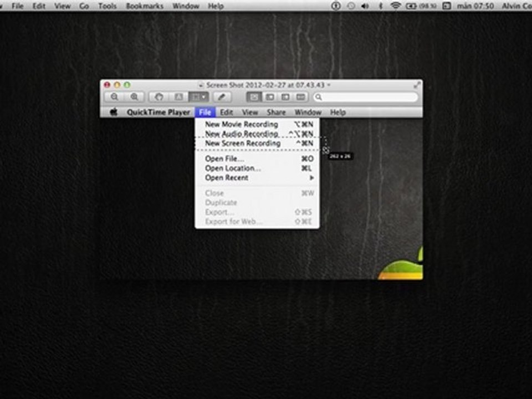532x399 pixels.
Task: Click the zoom out magnifier in Preview toolbar
Action: (x=115, y=97)
